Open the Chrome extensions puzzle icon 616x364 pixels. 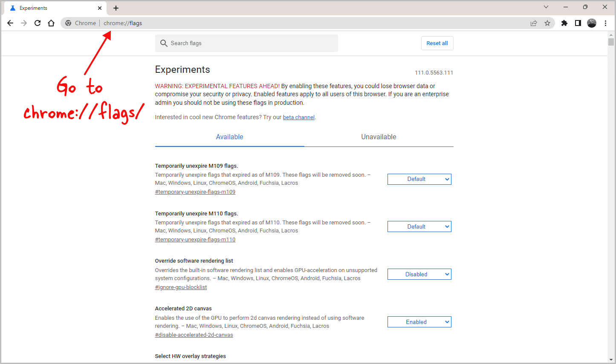pyautogui.click(x=564, y=23)
